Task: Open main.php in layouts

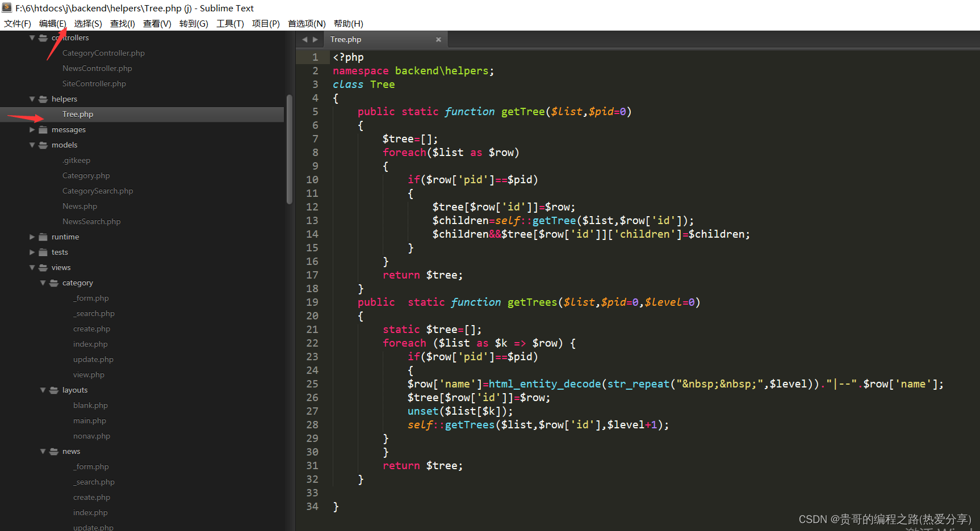Action: 90,421
